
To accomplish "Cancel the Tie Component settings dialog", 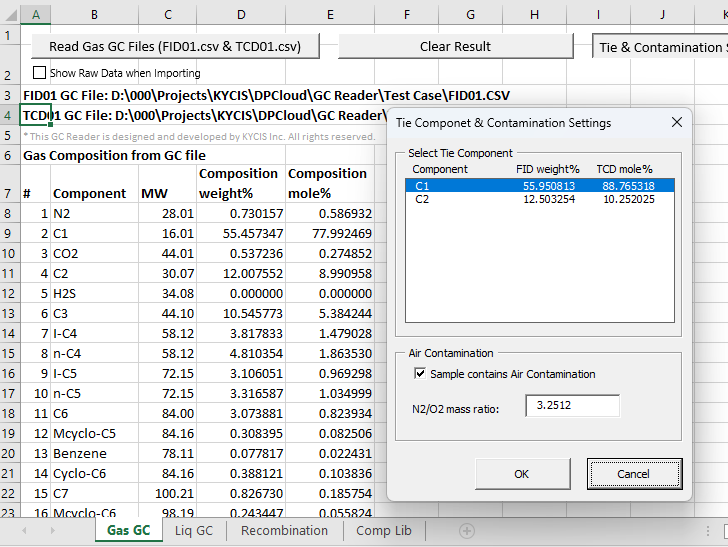I will [x=634, y=474].
